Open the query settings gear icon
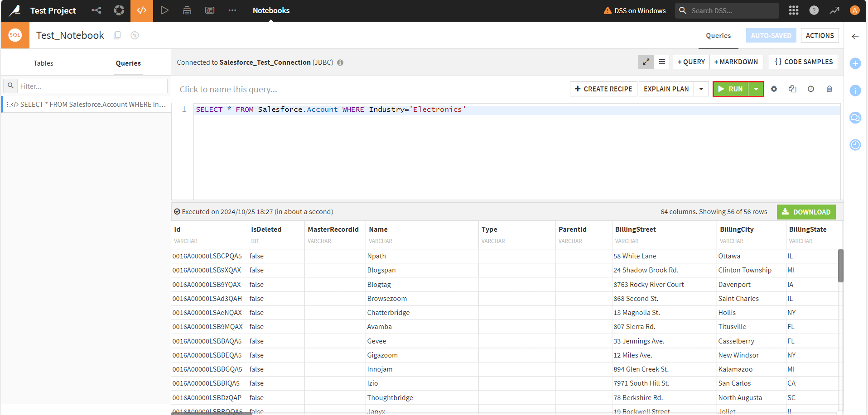 (x=774, y=89)
